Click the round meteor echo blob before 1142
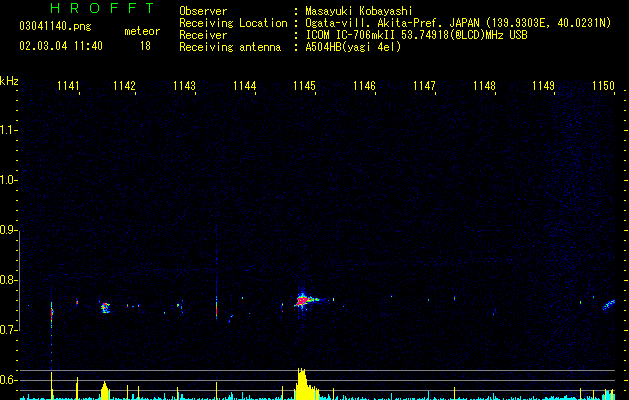The height and width of the screenshot is (400, 629). [x=105, y=308]
